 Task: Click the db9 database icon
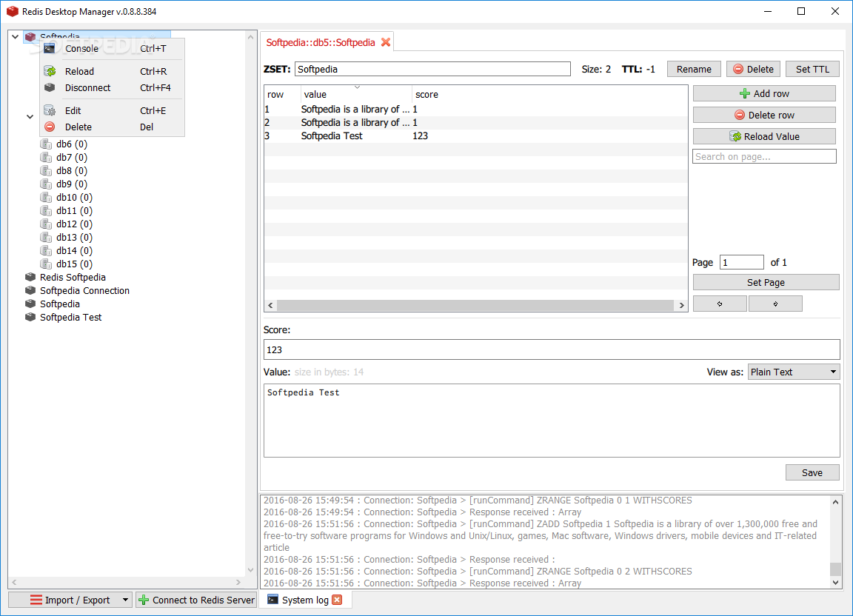click(46, 184)
